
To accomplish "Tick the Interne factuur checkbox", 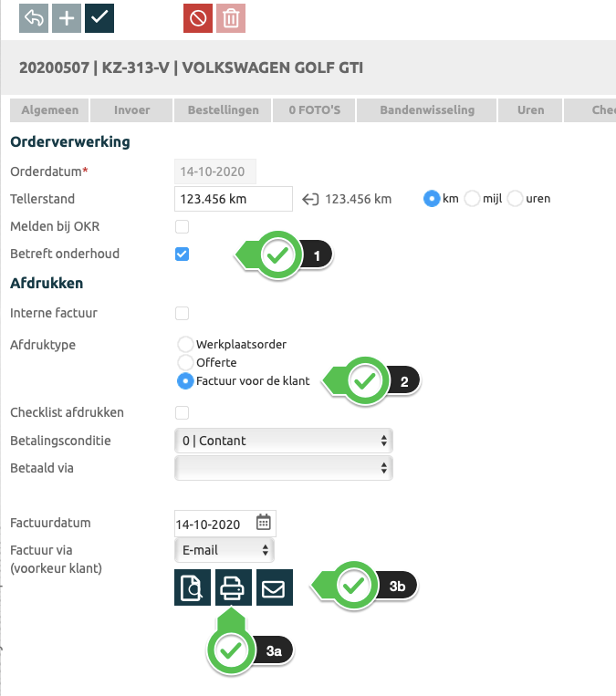I will pyautogui.click(x=182, y=313).
